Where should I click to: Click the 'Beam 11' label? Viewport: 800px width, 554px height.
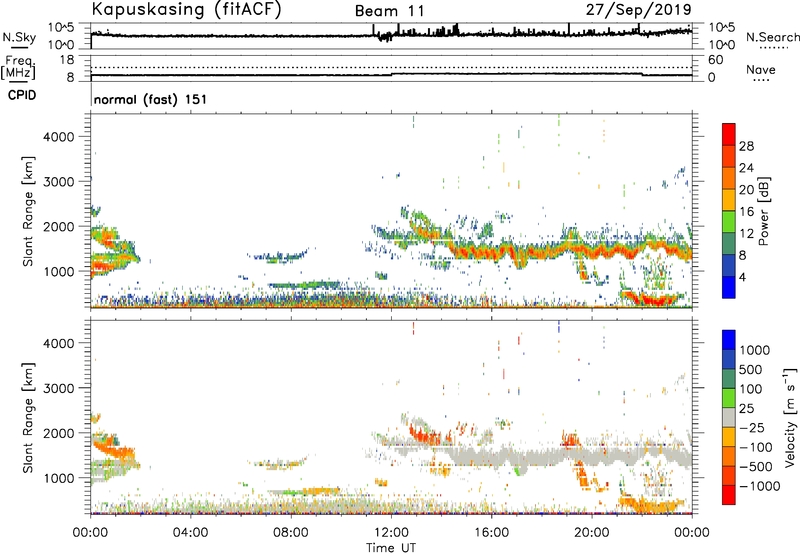coord(389,11)
